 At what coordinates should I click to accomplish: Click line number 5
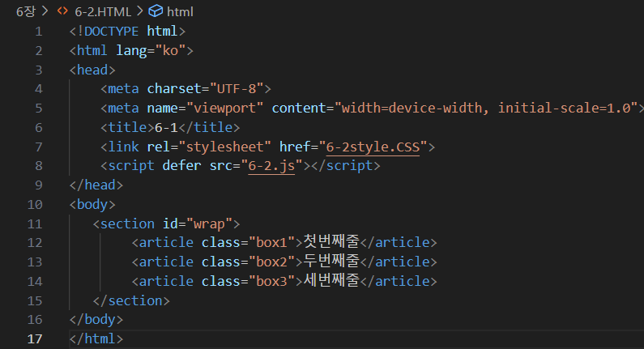coord(39,108)
